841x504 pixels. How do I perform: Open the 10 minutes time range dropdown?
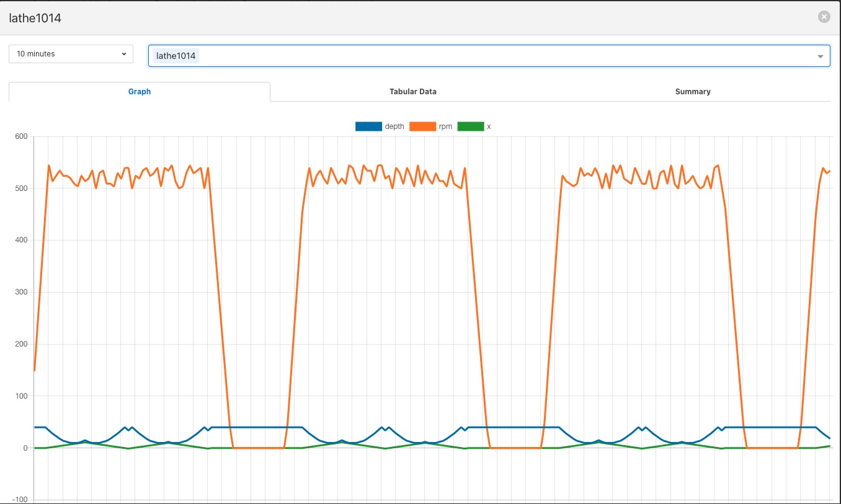(71, 54)
